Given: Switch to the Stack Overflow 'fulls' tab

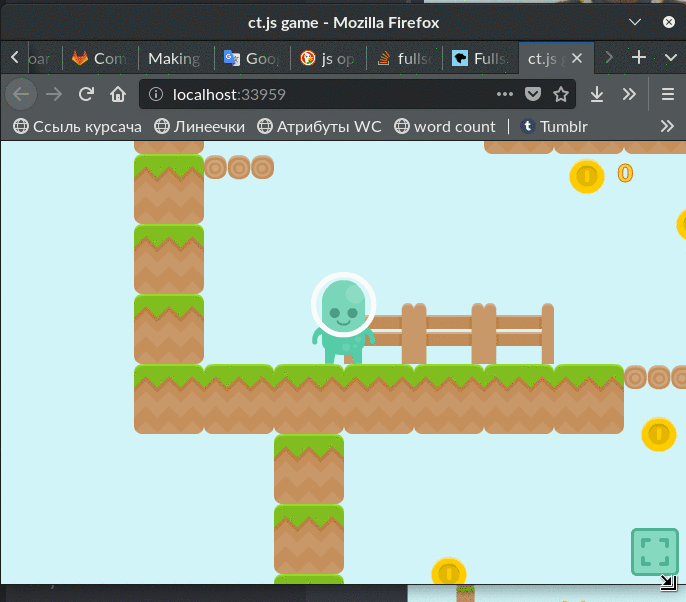Looking at the screenshot, I should point(404,58).
